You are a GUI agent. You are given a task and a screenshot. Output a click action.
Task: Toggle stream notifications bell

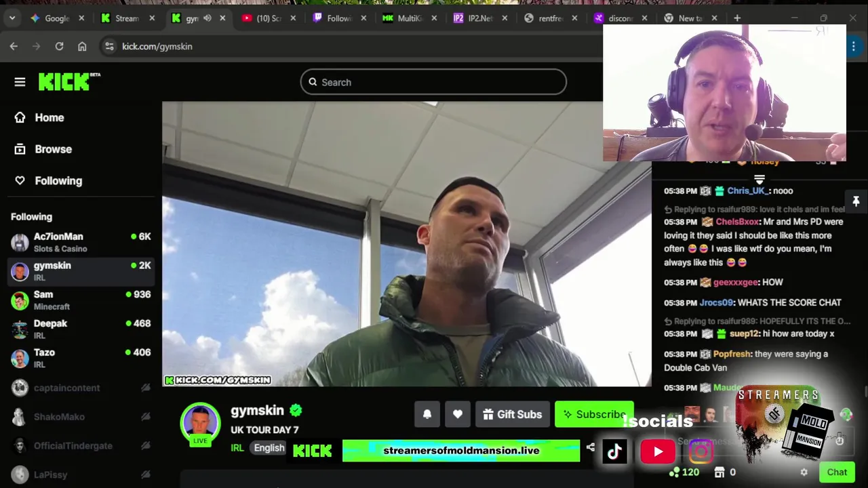[x=427, y=414]
